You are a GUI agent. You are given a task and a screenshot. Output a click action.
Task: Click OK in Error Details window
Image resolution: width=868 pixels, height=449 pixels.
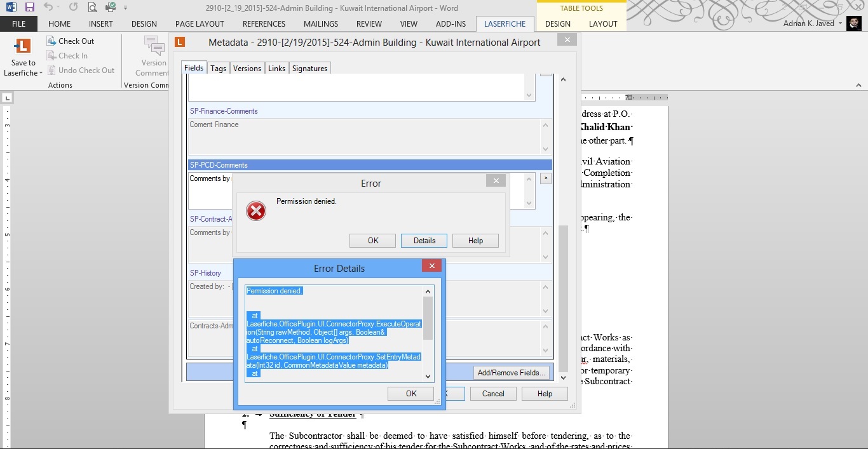click(411, 394)
